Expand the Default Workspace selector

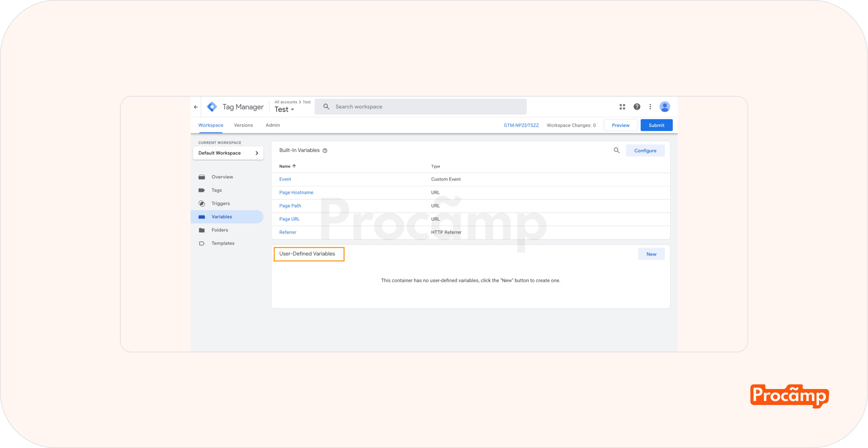[228, 153]
